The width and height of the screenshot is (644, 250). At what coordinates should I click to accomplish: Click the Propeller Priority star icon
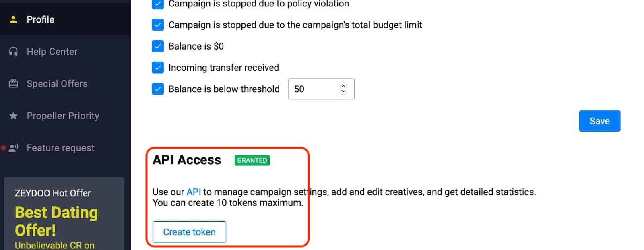(13, 116)
